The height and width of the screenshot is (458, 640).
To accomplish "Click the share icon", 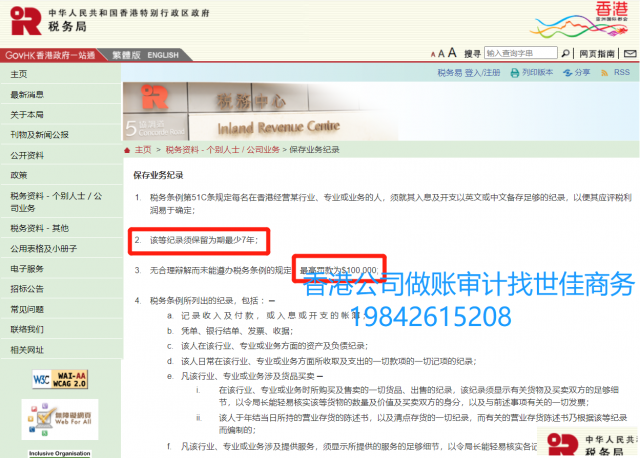I will coord(567,73).
